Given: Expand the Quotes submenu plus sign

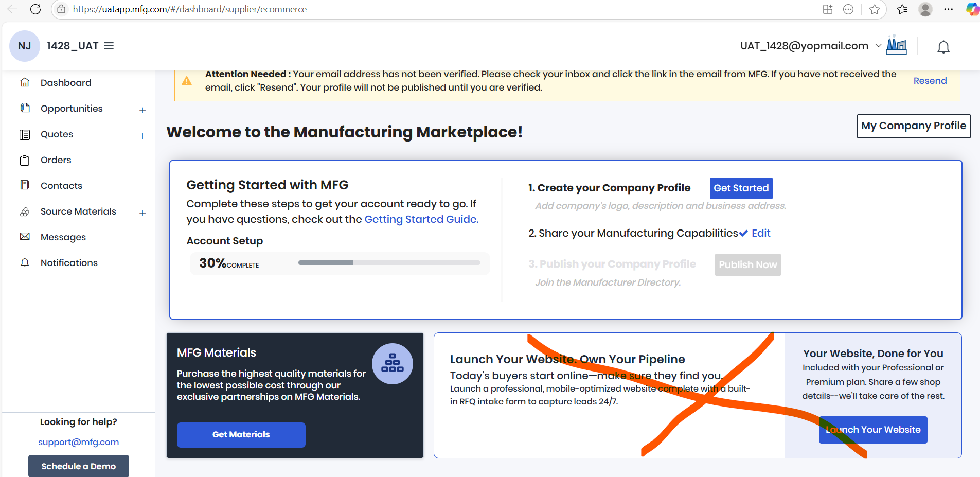Looking at the screenshot, I should (x=142, y=136).
